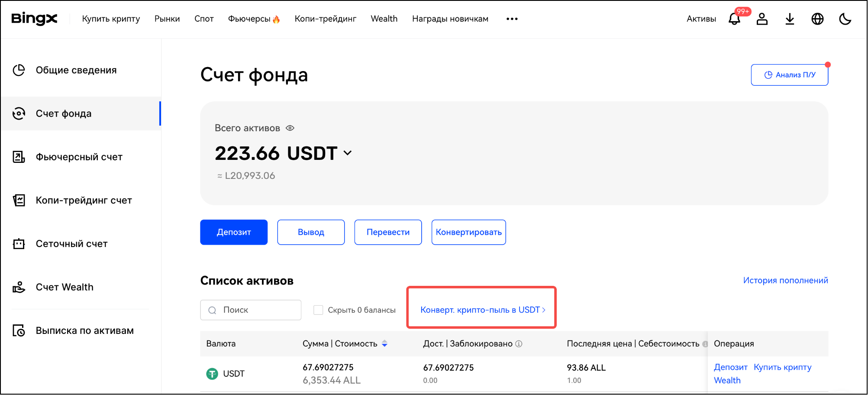This screenshot has height=395, width=868.
Task: Click the Анализ П/У button
Action: [790, 75]
